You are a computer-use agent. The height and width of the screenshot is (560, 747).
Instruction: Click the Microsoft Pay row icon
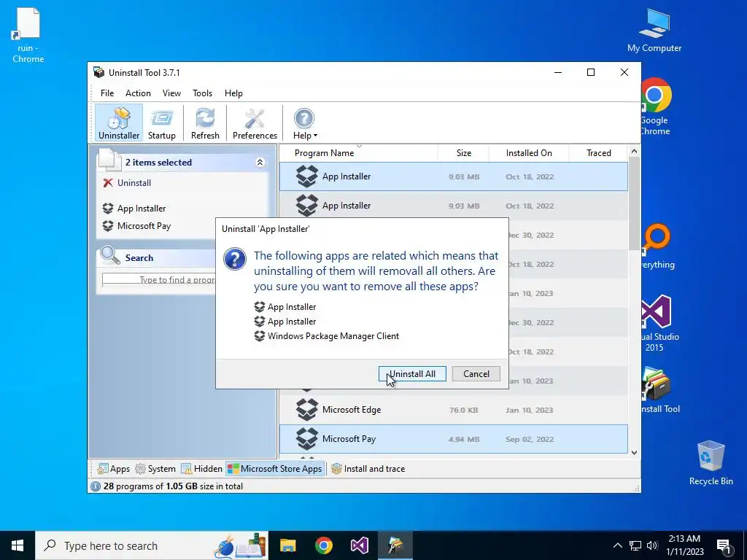(307, 439)
